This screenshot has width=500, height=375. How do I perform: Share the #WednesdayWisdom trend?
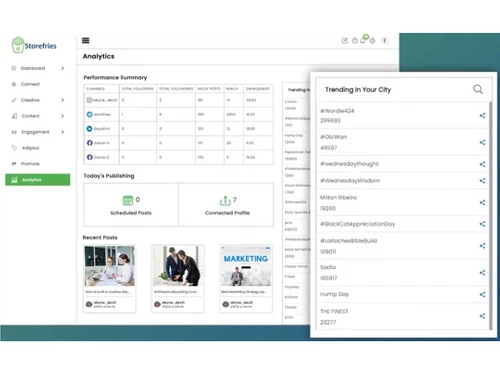(482, 181)
